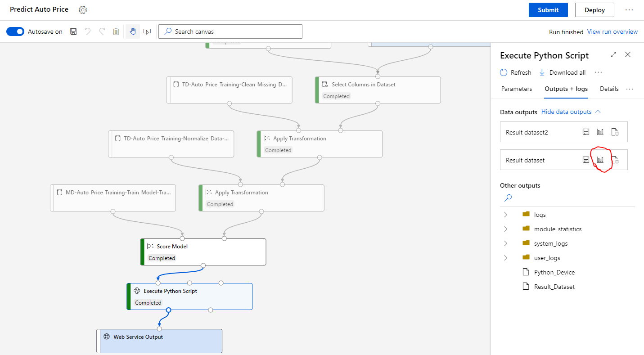Open the Result_Dataset file
The width and height of the screenshot is (644, 355).
pyautogui.click(x=554, y=287)
